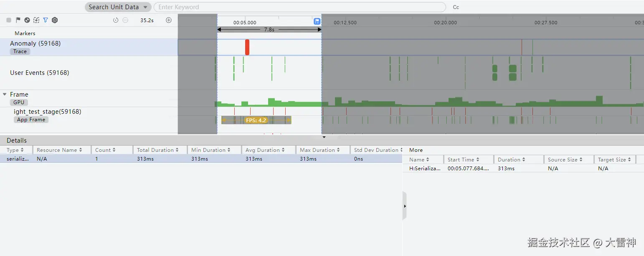This screenshot has height=256, width=644.
Task: Sort More table by Name header
Action: [x=419, y=159]
